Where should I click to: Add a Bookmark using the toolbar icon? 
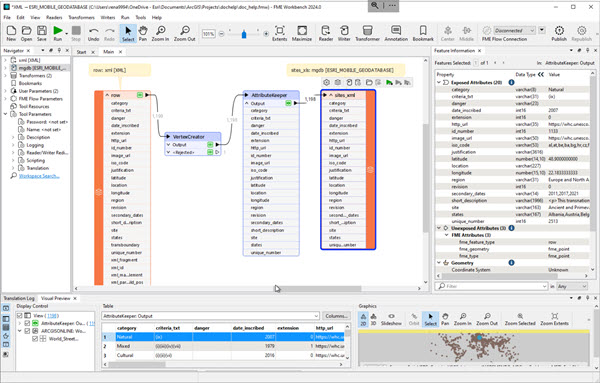[x=423, y=33]
